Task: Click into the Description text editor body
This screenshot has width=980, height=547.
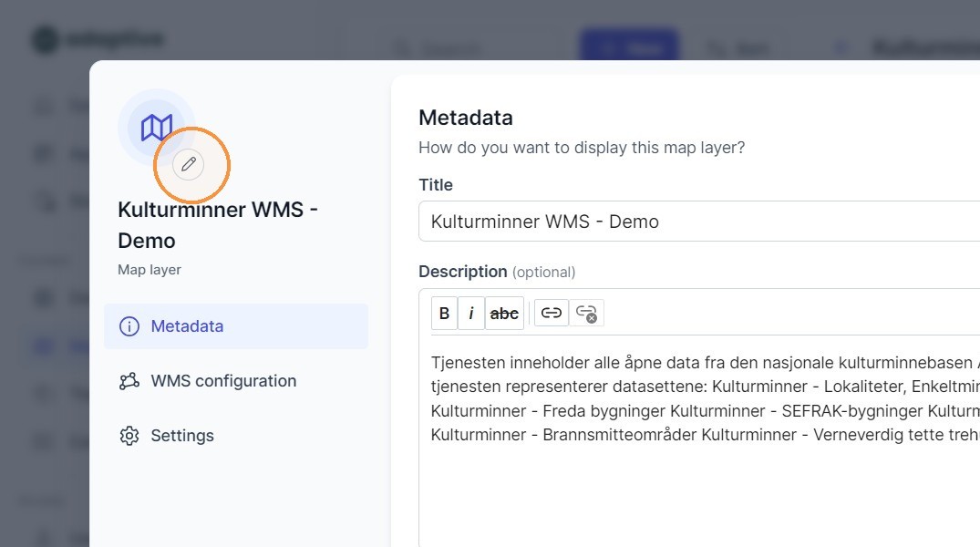Action: 705,440
